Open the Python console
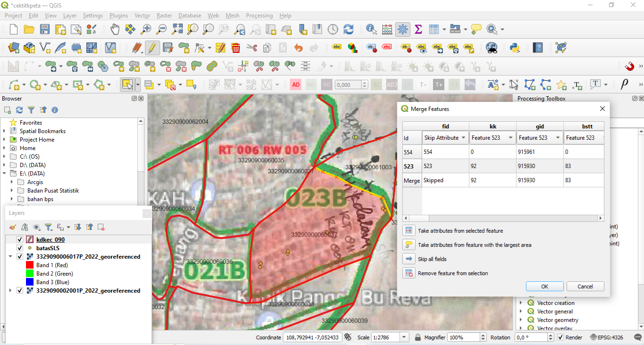The width and height of the screenshot is (644, 345). click(515, 48)
